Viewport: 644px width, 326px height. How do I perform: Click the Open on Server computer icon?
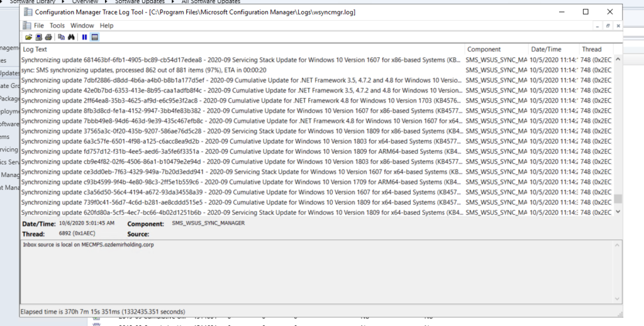(x=38, y=37)
